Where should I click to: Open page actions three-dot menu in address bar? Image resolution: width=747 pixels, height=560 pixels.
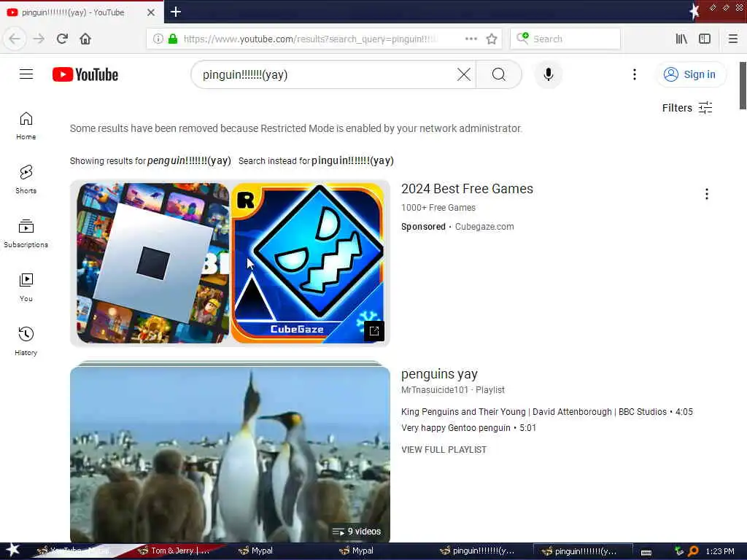pyautogui.click(x=471, y=39)
